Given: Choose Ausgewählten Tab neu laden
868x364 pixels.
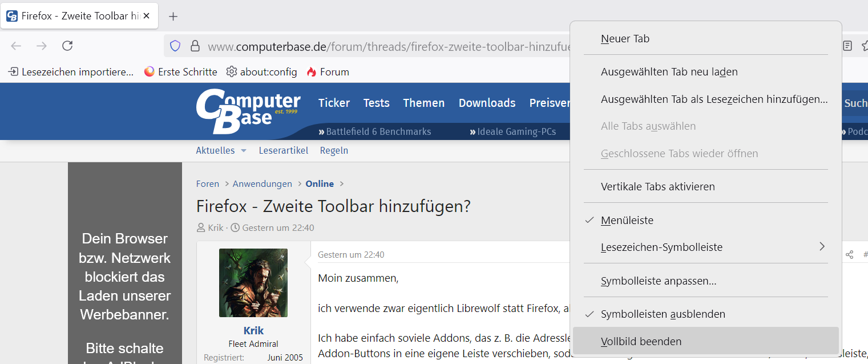Looking at the screenshot, I should pos(706,72).
